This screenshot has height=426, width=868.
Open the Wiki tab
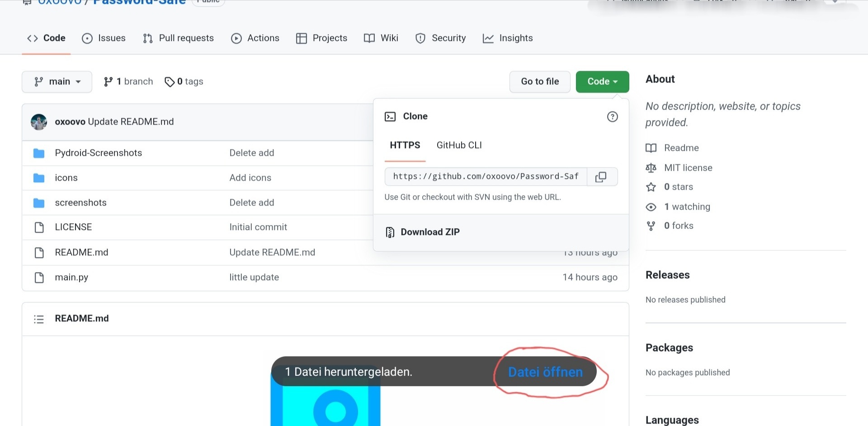(x=381, y=38)
